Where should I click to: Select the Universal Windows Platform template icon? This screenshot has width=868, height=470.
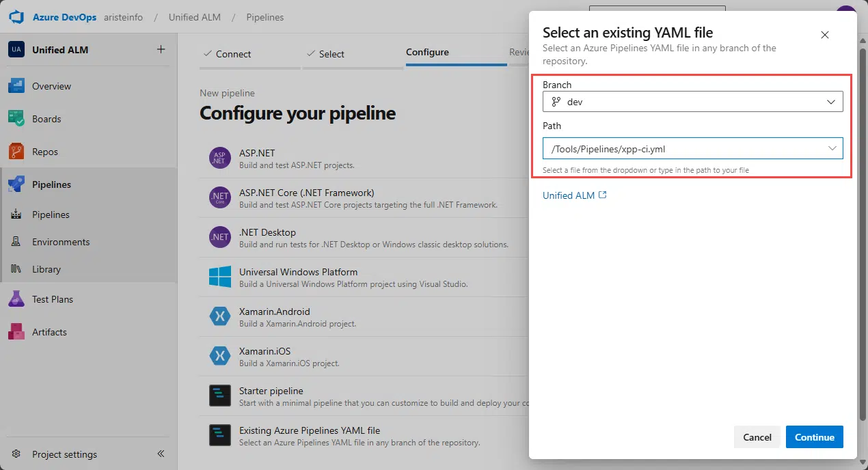tap(219, 277)
